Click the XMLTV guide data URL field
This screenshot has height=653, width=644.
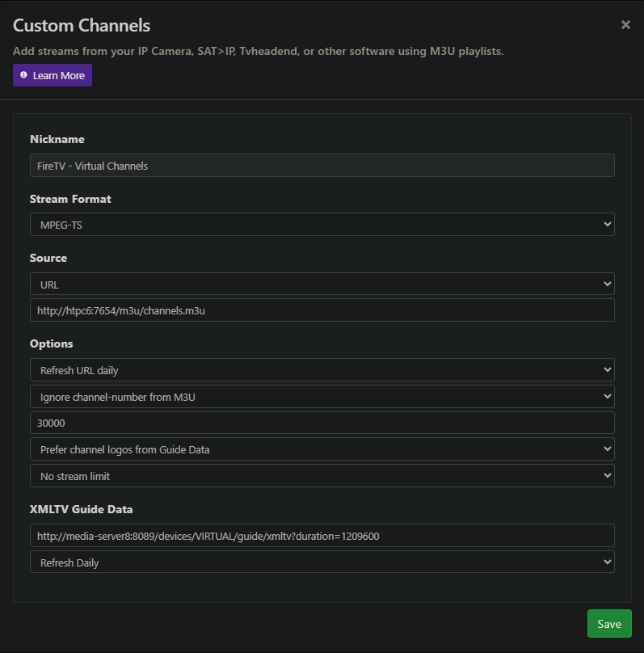click(x=322, y=535)
